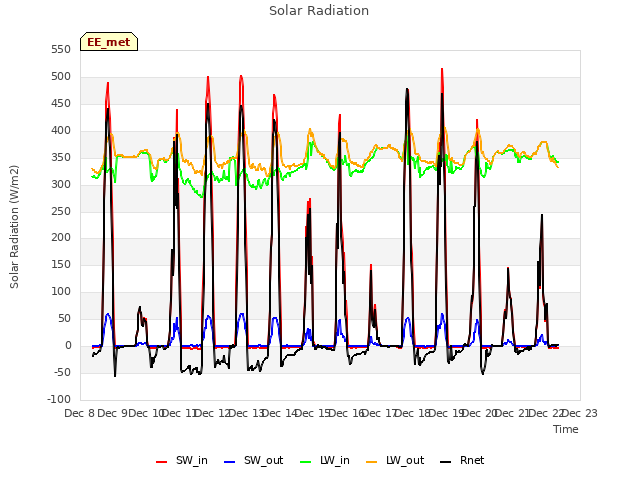Click the blue SW_out legend swatch

point(230,462)
